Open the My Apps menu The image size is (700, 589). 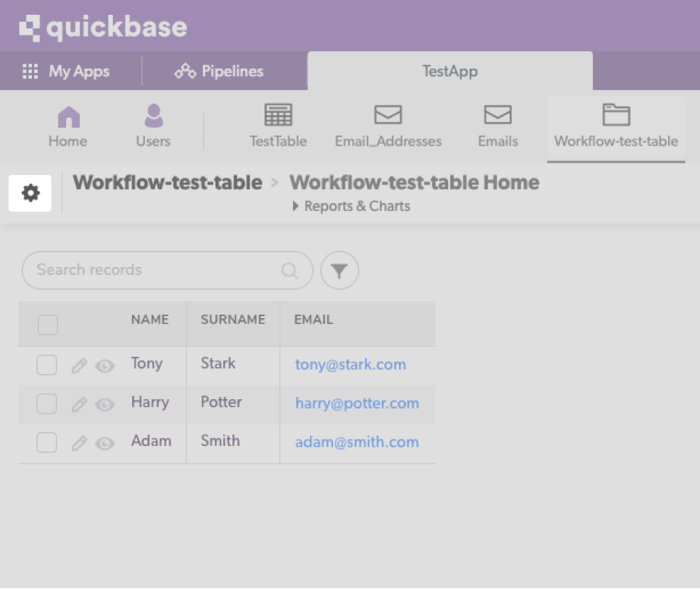click(x=68, y=71)
